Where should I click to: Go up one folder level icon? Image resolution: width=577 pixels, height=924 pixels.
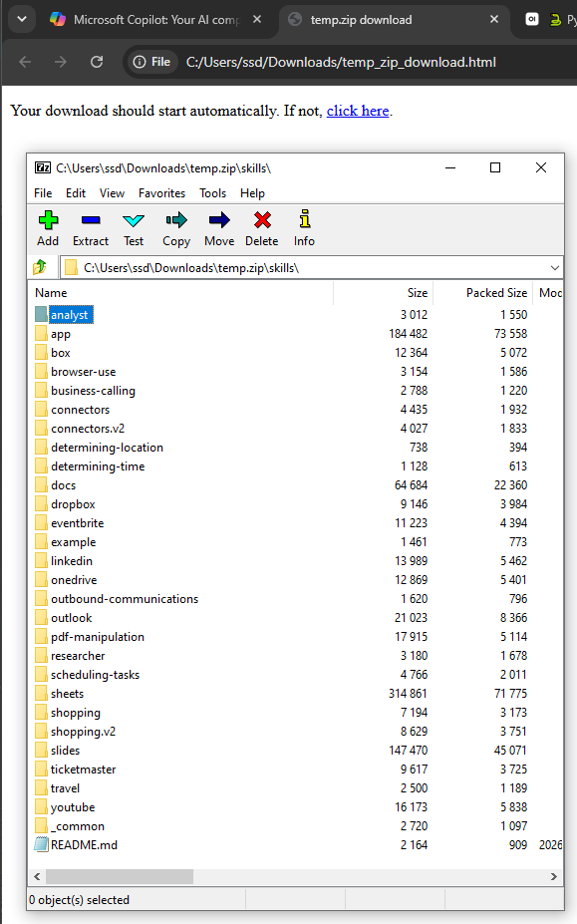tap(40, 267)
